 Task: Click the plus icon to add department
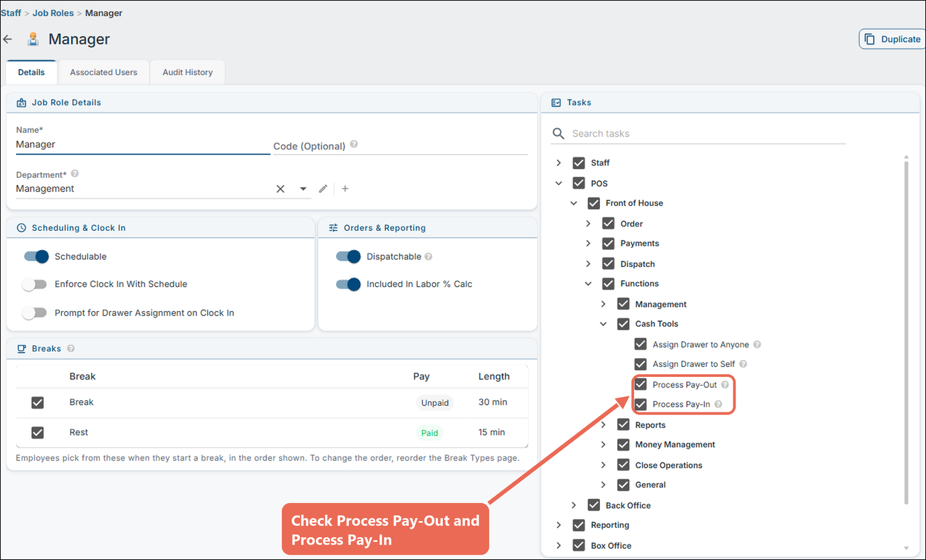345,189
